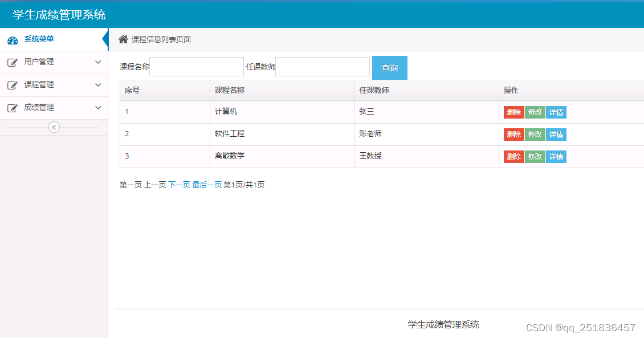Delete the 软件工程 course row
The image size is (644, 338).
tap(514, 135)
